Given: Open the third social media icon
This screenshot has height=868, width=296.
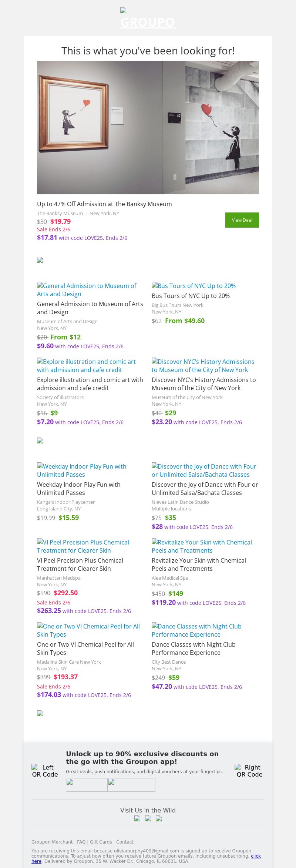Looking at the screenshot, I should (x=159, y=818).
